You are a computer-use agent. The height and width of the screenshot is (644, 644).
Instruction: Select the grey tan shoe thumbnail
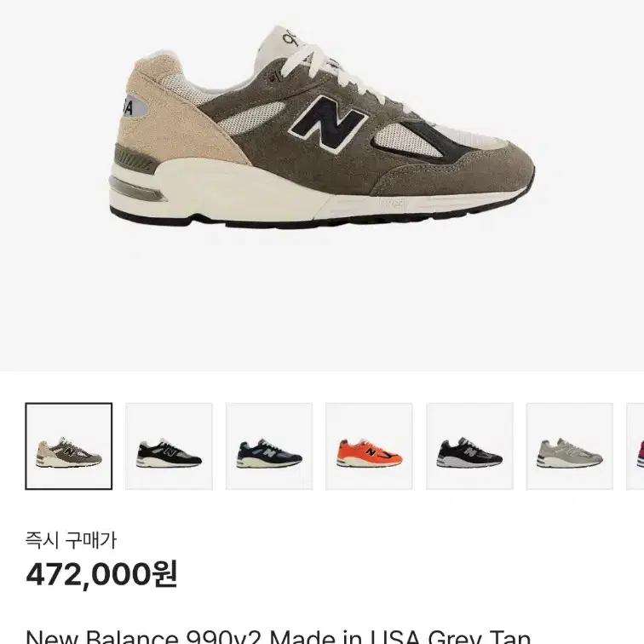click(x=69, y=446)
